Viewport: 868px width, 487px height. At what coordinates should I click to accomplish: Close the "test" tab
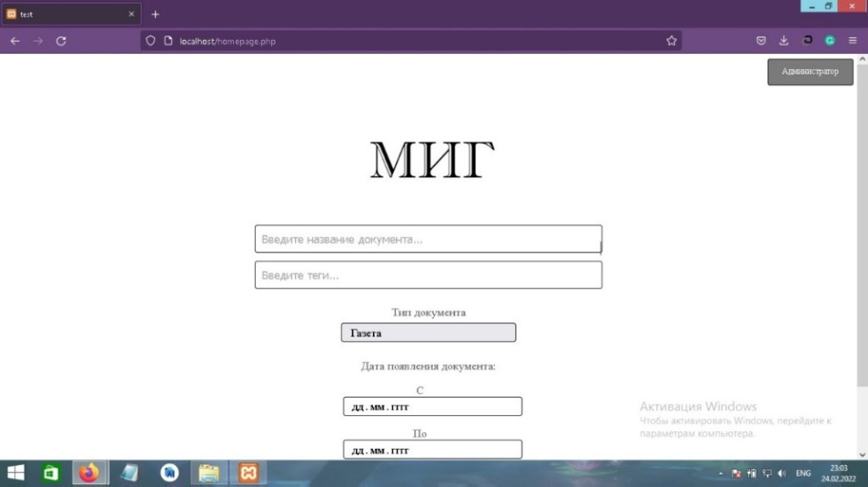pos(132,14)
